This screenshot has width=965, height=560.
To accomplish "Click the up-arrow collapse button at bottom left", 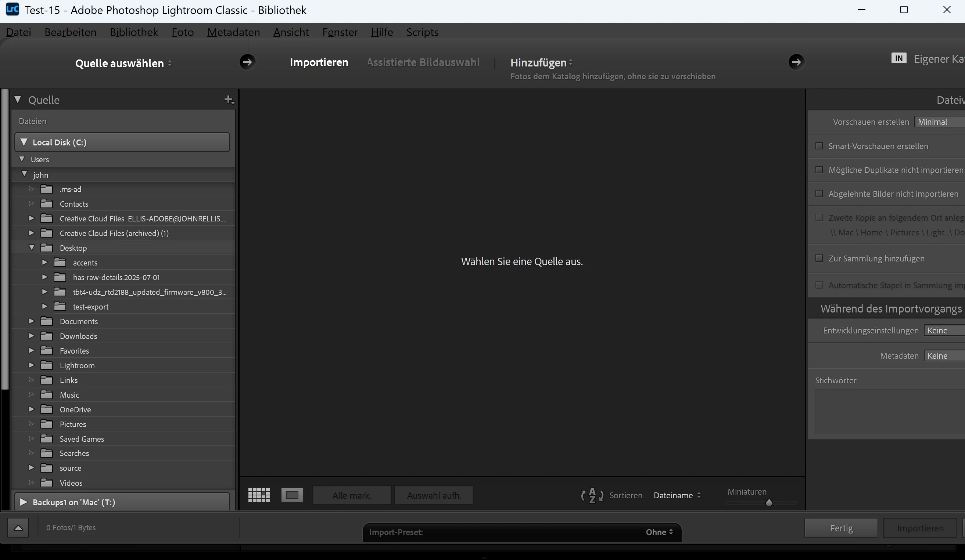I will point(18,528).
